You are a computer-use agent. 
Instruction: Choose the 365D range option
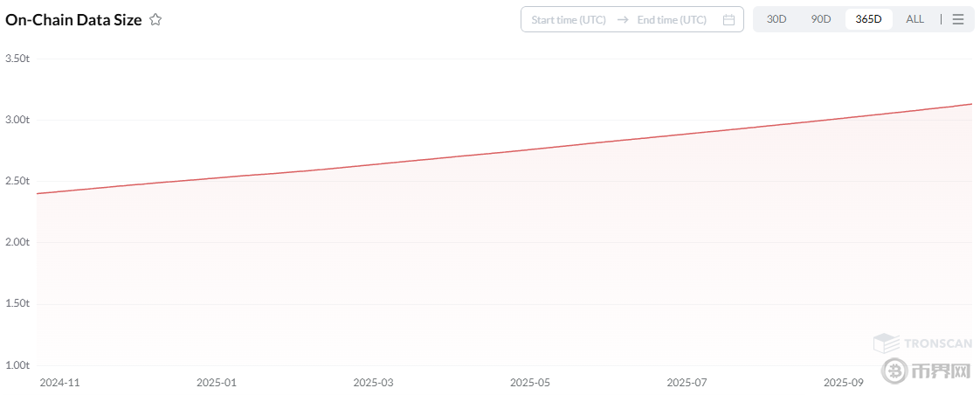(868, 19)
